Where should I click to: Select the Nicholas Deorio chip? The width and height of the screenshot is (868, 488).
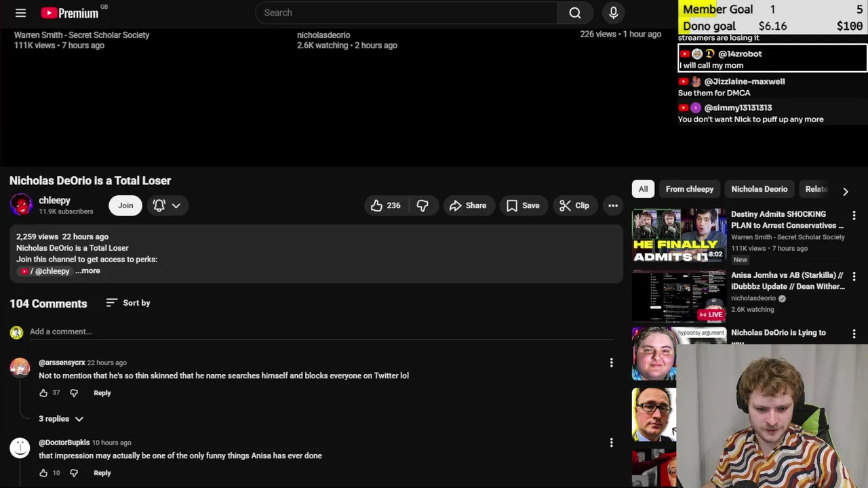(x=759, y=189)
